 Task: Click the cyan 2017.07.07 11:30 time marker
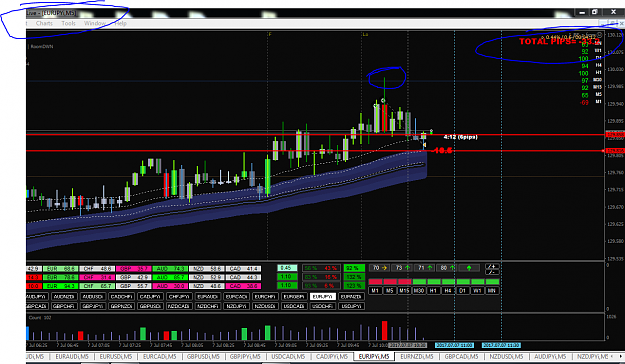[501, 345]
